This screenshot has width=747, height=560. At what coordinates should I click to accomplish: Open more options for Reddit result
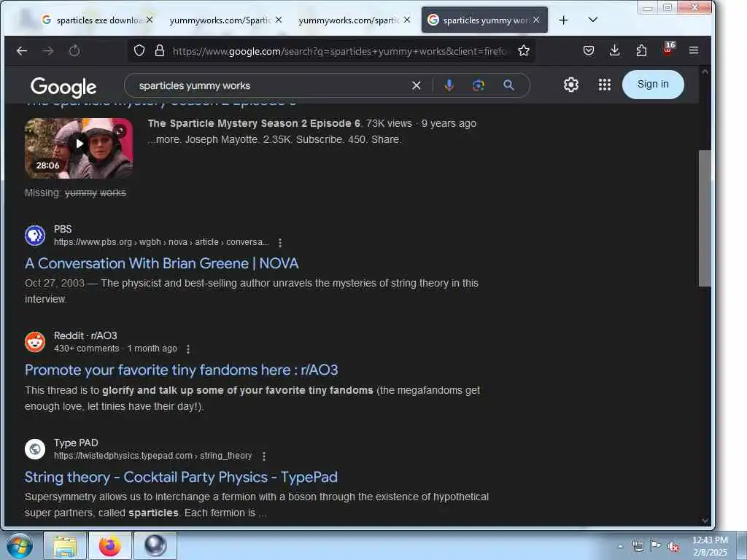point(188,349)
